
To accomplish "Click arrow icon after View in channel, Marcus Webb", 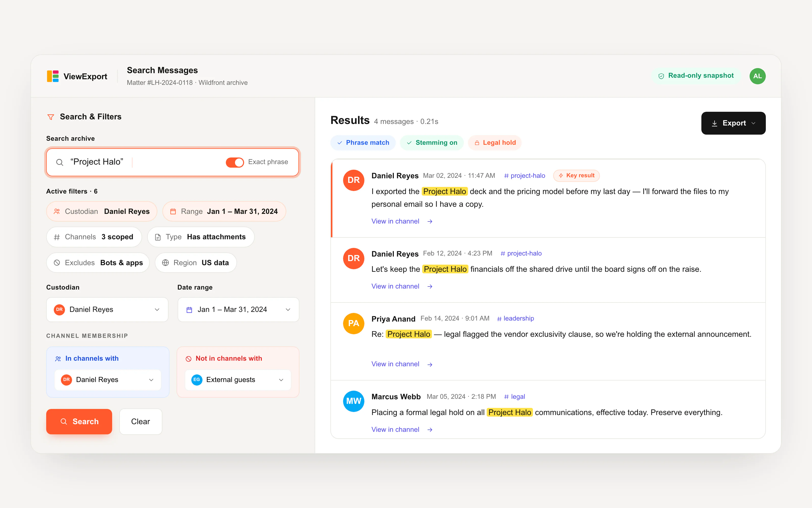I will (x=430, y=430).
